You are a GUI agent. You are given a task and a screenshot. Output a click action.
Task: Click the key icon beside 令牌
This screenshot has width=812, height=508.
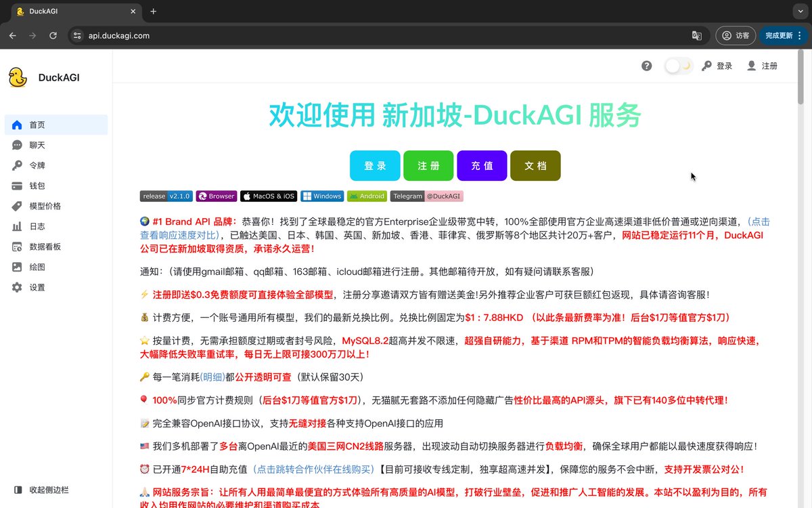[17, 165]
